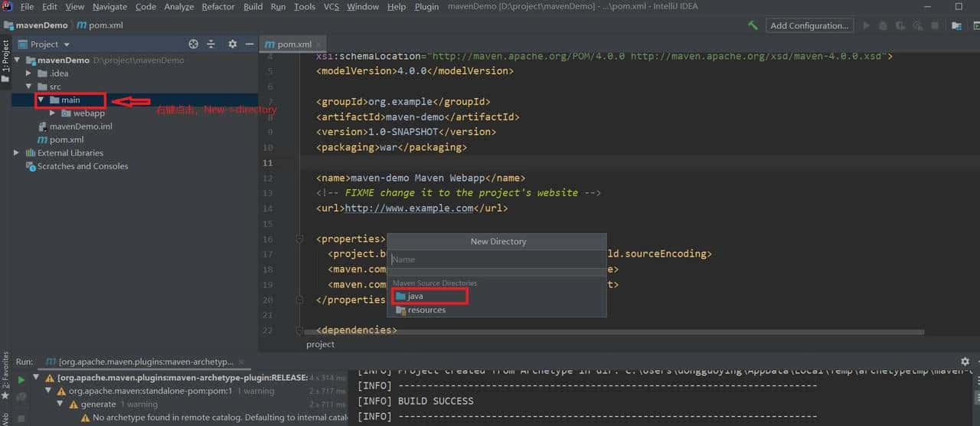The width and height of the screenshot is (980, 426).
Task: Click the editor horizontal scrollbar
Action: pos(612,333)
